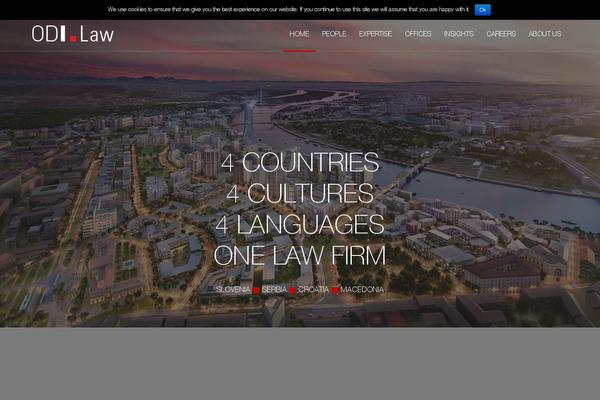Open the Insights section
The height and width of the screenshot is (400, 600).
[x=458, y=34]
